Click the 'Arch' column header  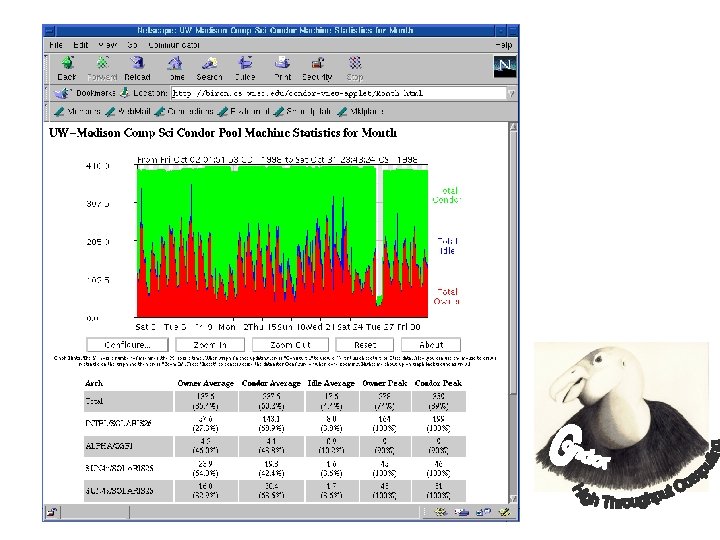pyautogui.click(x=94, y=383)
